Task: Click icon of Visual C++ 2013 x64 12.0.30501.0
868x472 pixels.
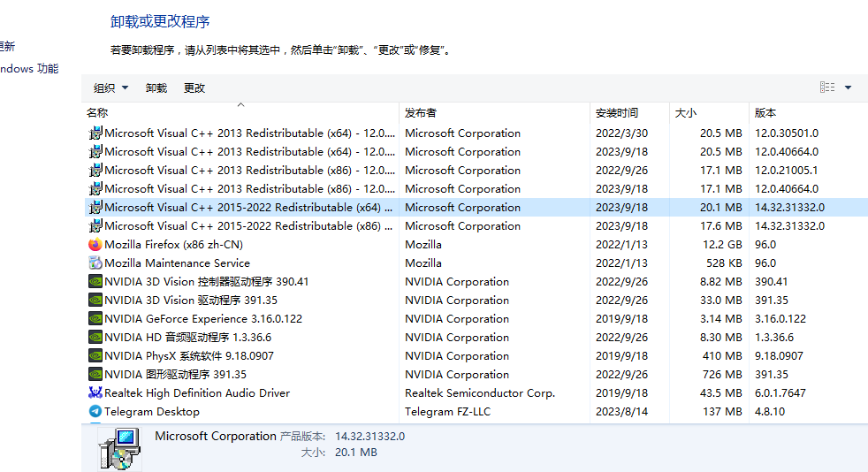Action: click(95, 133)
